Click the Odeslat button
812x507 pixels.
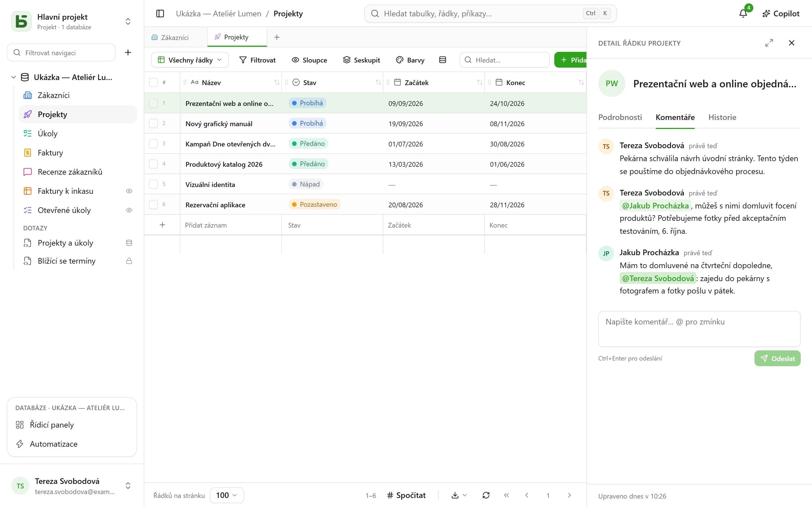(x=777, y=359)
